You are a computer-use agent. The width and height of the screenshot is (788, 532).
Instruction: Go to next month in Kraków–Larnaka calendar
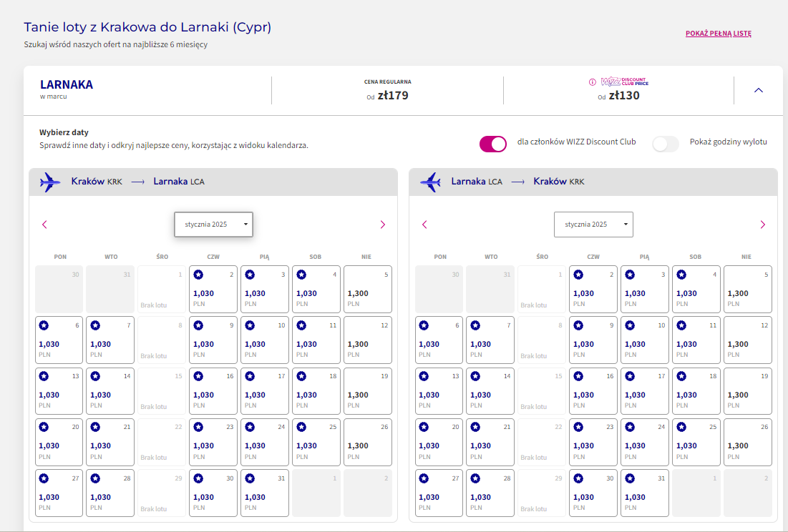(382, 225)
